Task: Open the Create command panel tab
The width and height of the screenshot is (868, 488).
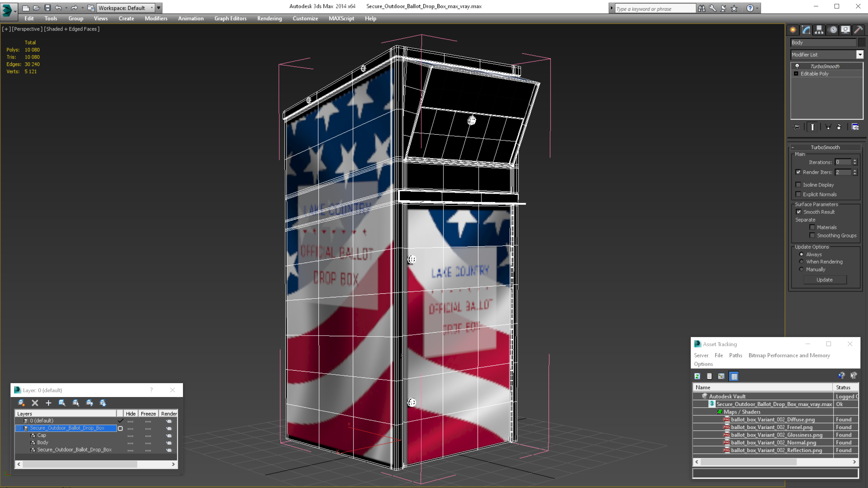Action: pos(793,30)
